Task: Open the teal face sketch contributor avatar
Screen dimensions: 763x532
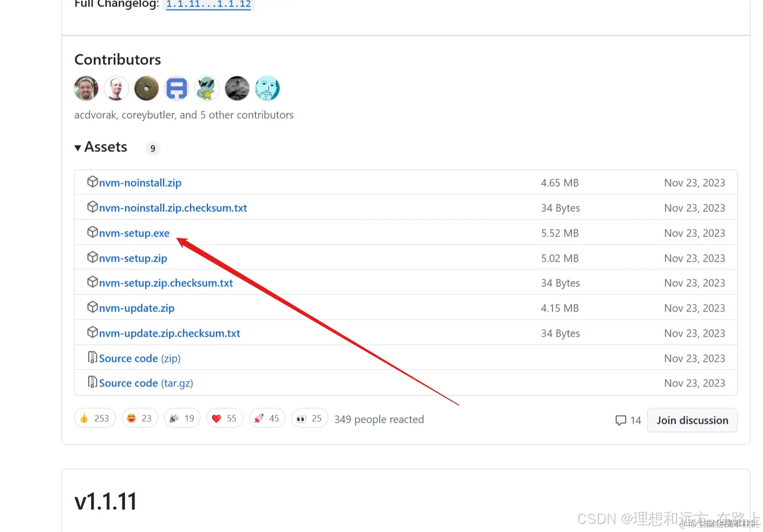Action: (267, 89)
